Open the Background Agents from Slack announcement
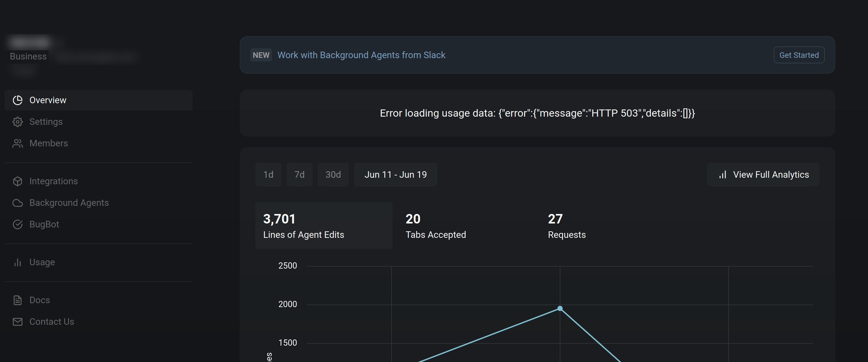The width and height of the screenshot is (868, 362). [361, 55]
